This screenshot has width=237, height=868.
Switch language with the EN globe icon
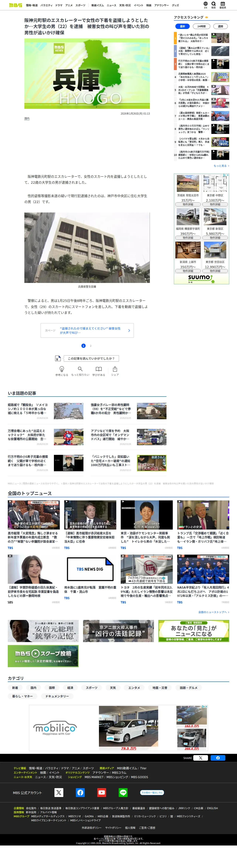click(x=206, y=5)
